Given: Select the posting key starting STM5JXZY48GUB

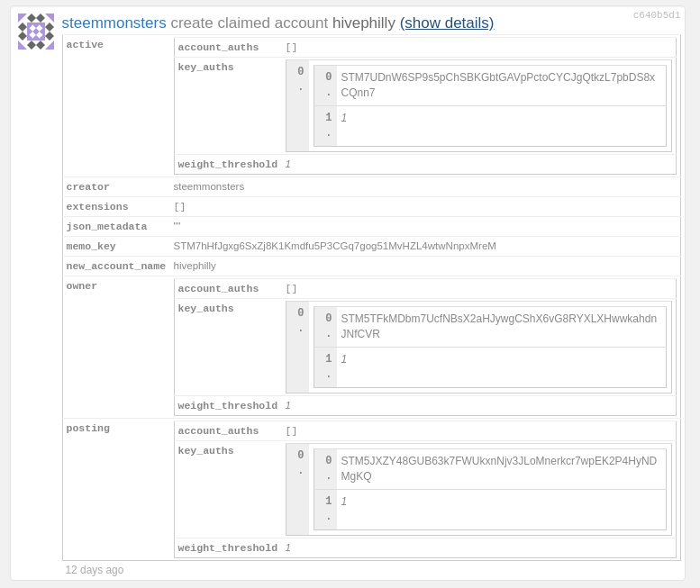Looking at the screenshot, I should 498,468.
